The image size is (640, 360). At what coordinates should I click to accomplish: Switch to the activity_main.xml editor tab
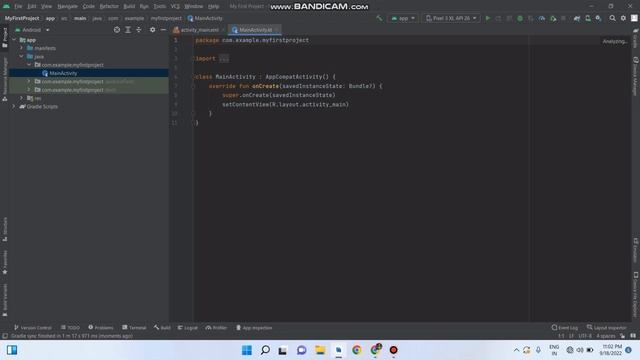pyautogui.click(x=199, y=30)
